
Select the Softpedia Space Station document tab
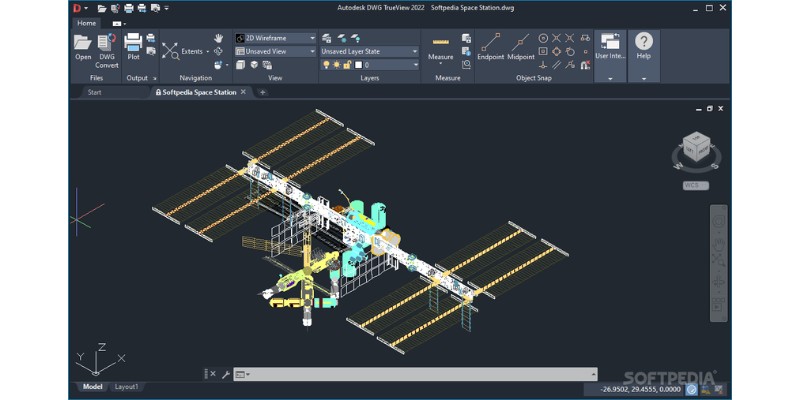pyautogui.click(x=199, y=92)
